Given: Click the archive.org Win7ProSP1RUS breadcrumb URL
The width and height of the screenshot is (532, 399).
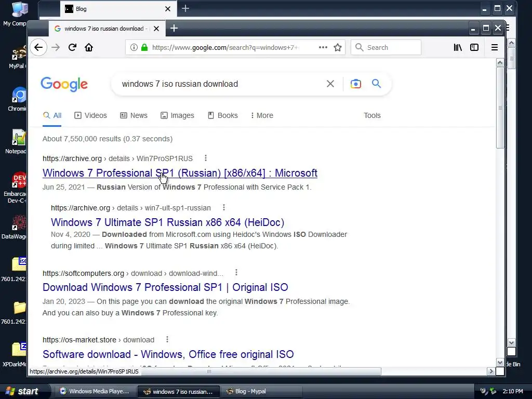Looking at the screenshot, I should [x=117, y=158].
